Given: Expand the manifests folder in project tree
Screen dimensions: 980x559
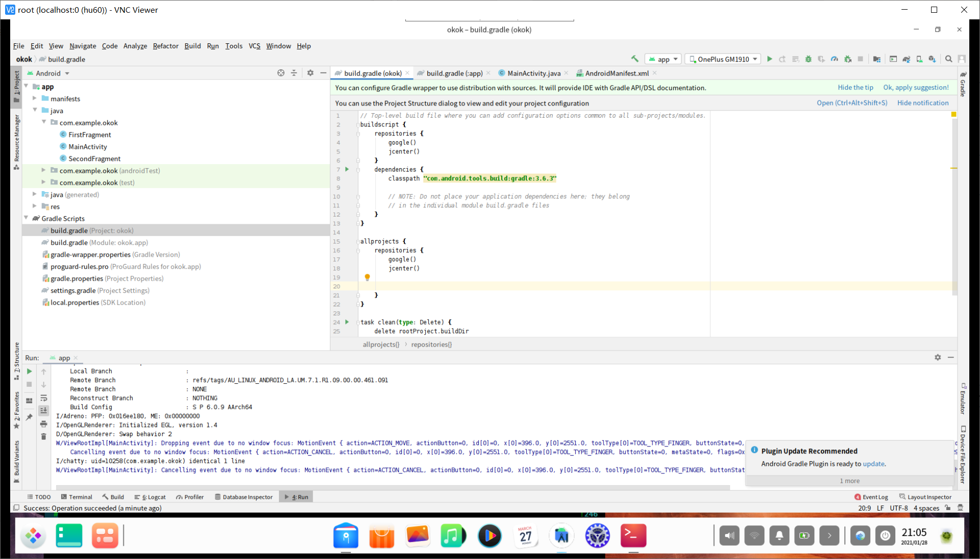Looking at the screenshot, I should click(x=35, y=98).
